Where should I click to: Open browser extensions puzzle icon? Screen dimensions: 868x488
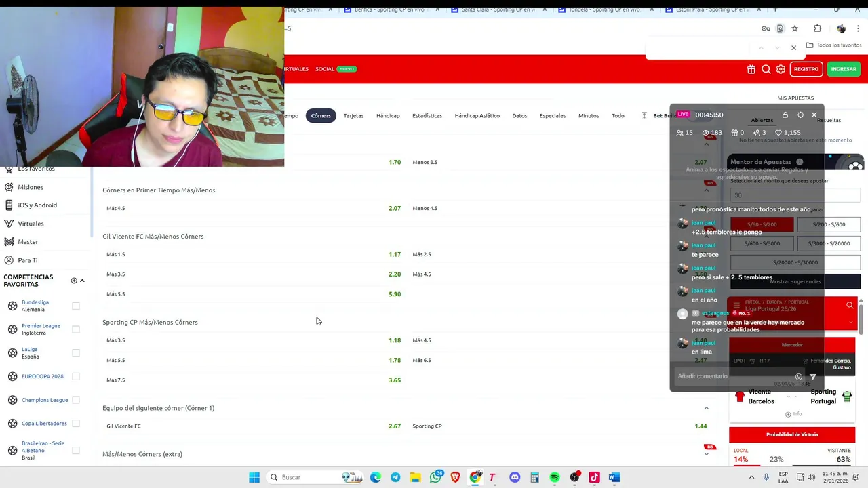coord(817,28)
